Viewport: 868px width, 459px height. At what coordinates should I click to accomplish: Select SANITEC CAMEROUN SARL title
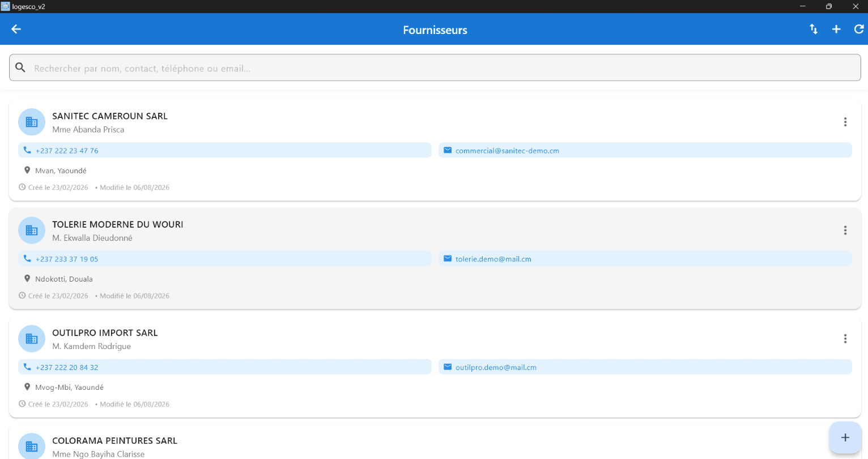pyautogui.click(x=110, y=116)
